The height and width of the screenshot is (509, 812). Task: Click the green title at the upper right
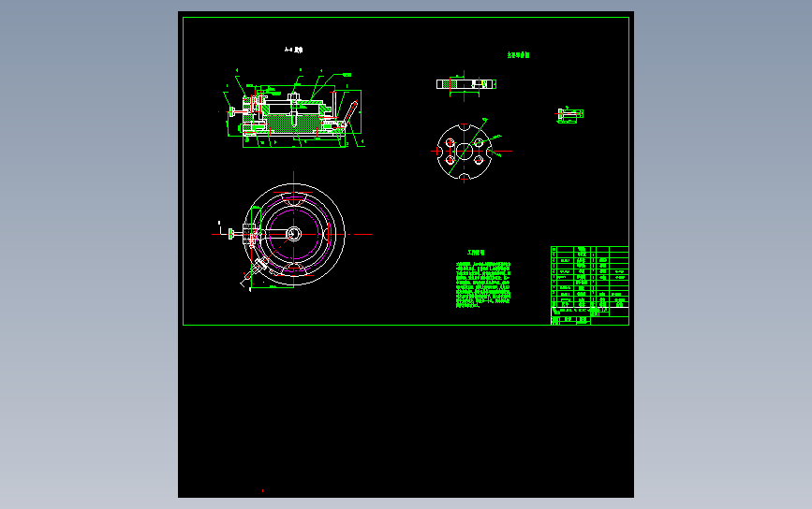(518, 55)
